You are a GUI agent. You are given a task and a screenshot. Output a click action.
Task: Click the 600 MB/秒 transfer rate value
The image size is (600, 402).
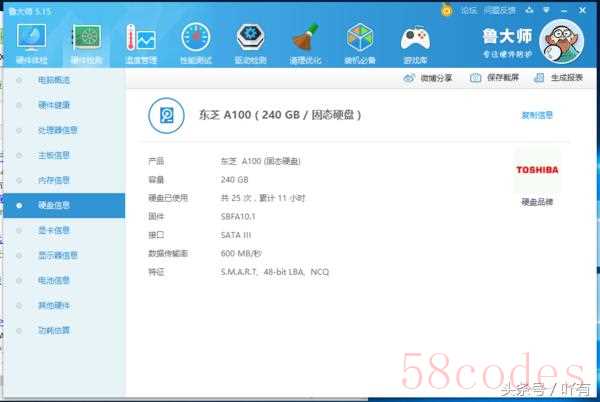241,253
